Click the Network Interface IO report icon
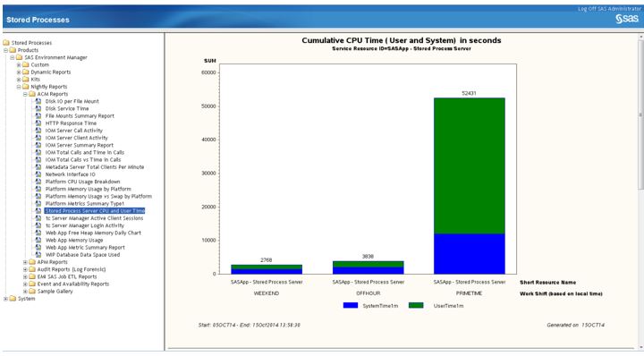 pyautogui.click(x=38, y=174)
